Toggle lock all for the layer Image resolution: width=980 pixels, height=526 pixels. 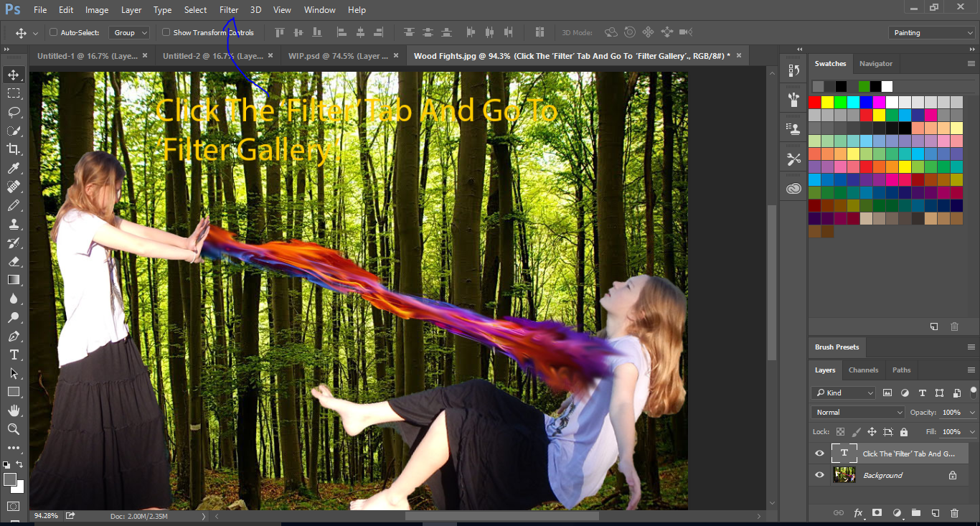pos(904,432)
